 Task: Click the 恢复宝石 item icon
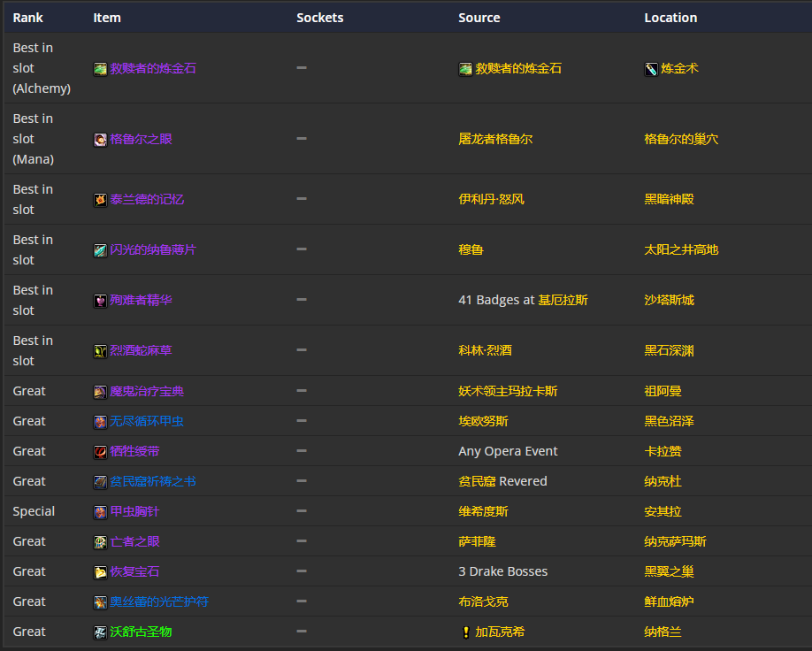coord(100,571)
